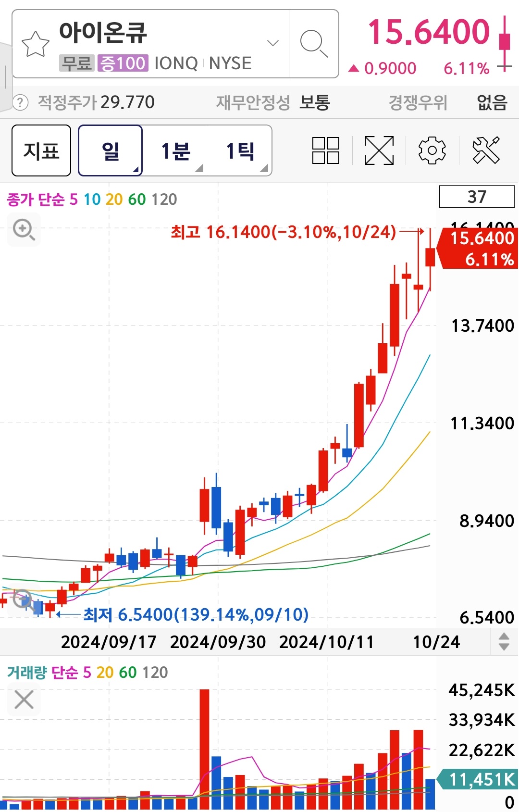Add 아이온큐 to favorites with star icon

(36, 44)
